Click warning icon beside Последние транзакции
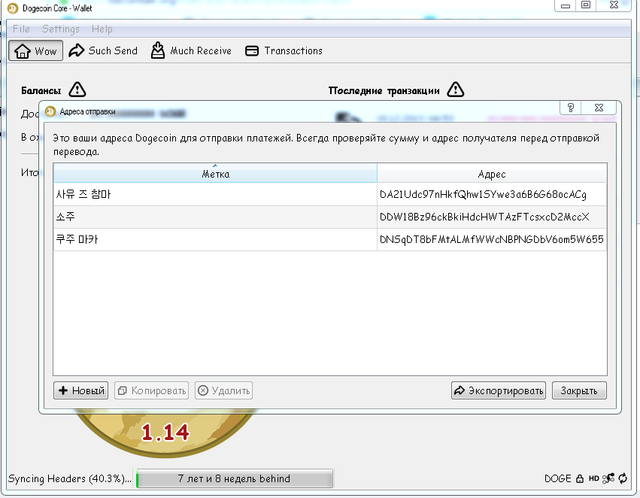 (456, 89)
